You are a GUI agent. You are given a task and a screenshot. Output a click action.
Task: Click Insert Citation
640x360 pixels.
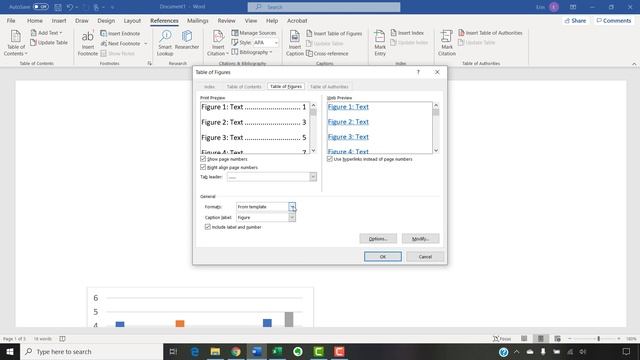pos(218,43)
